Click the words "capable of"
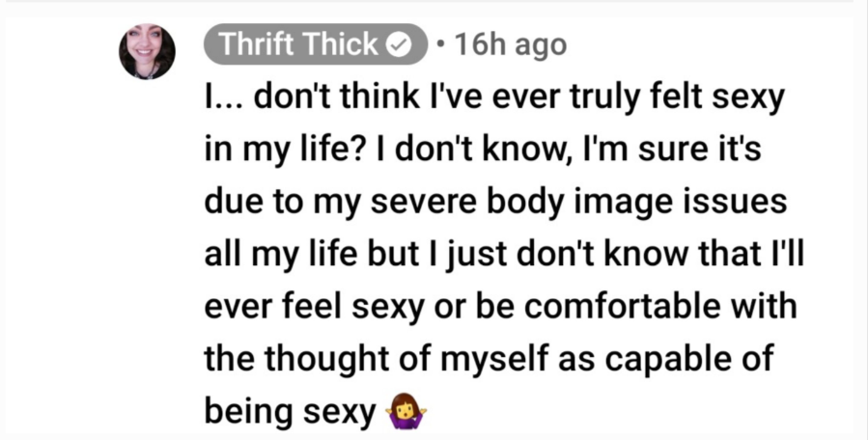 tap(688, 360)
